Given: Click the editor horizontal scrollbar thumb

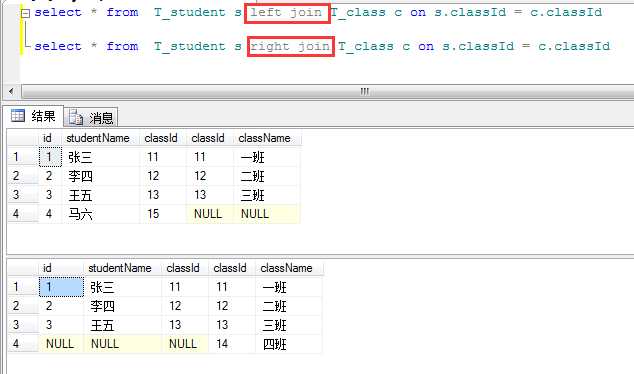Looking at the screenshot, I should 328,91.
